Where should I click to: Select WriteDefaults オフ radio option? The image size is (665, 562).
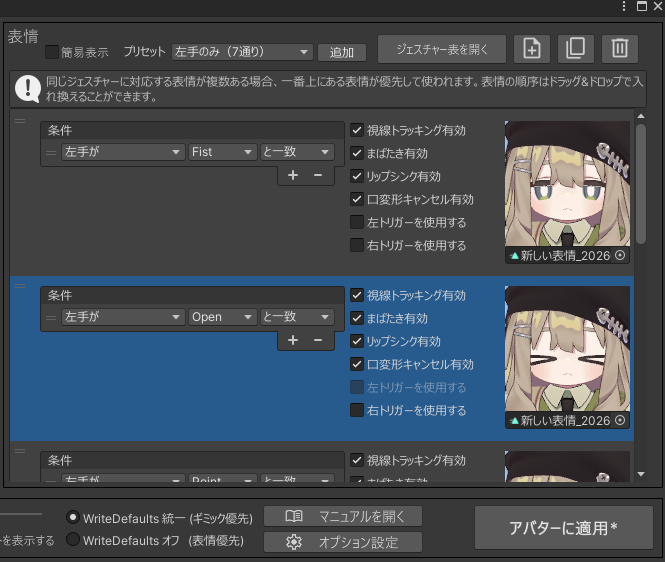point(72,540)
